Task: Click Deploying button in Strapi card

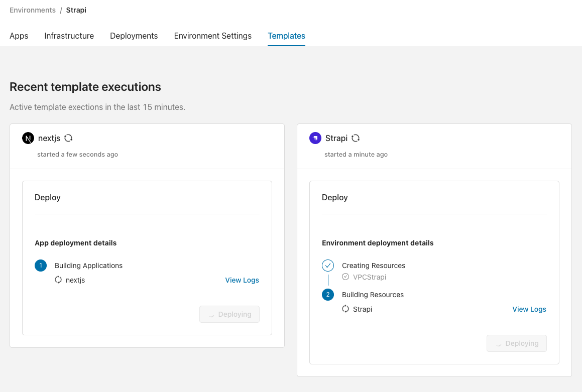Action: [517, 343]
